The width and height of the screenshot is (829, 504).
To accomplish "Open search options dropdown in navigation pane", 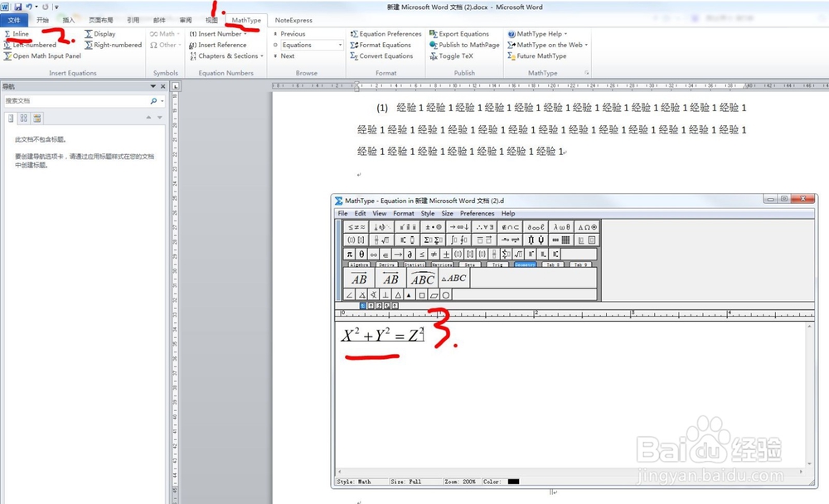I will pyautogui.click(x=162, y=101).
